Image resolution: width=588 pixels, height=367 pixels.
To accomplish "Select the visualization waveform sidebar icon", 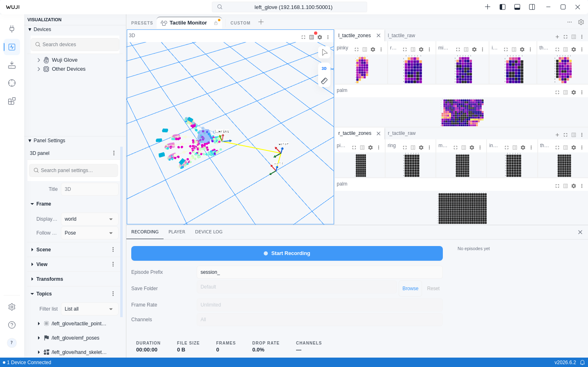I will pos(12,47).
